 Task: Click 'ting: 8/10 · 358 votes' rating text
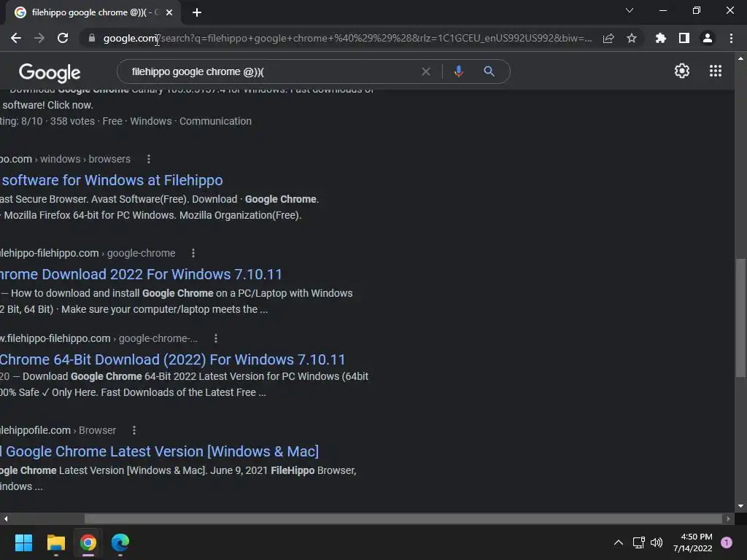coord(47,122)
